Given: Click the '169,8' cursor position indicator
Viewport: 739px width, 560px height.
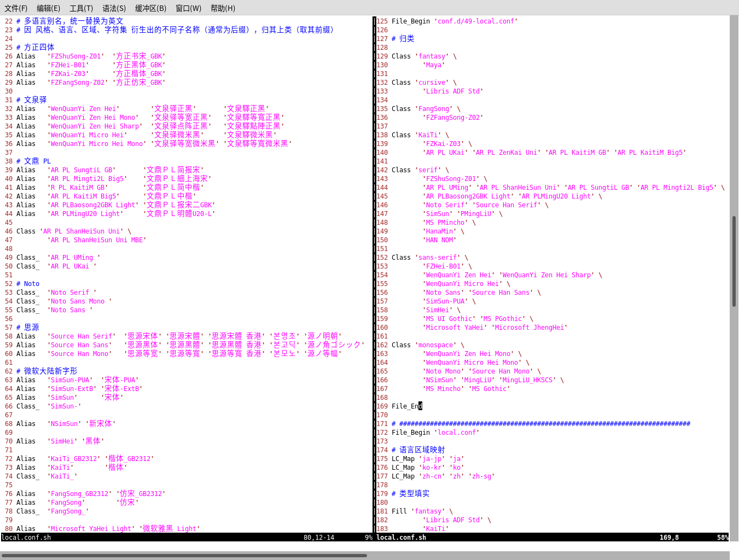Looking at the screenshot, I should click(x=669, y=538).
